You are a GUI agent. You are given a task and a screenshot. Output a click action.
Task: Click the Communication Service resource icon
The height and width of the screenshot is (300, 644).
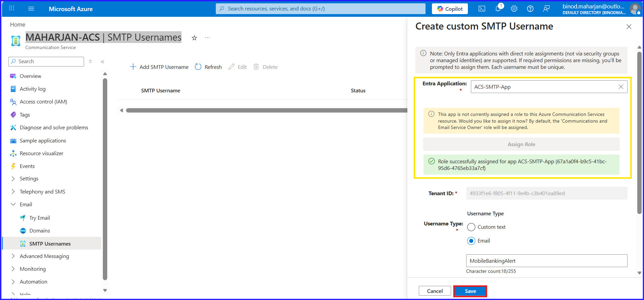16,41
